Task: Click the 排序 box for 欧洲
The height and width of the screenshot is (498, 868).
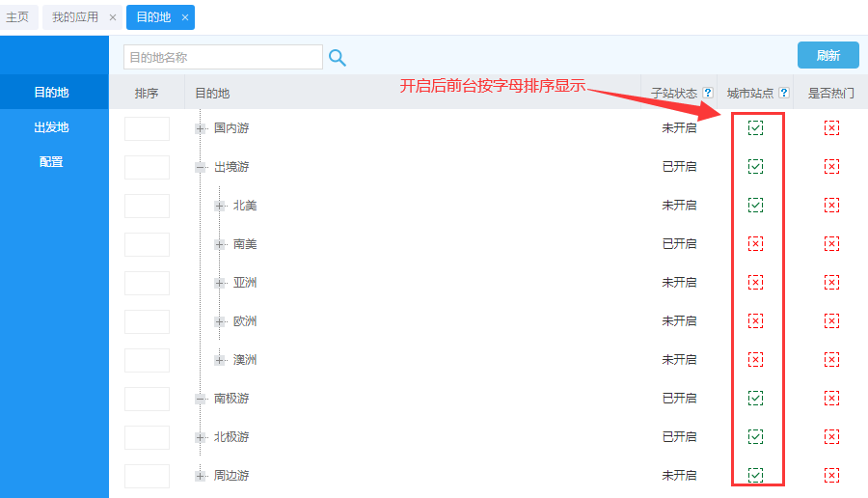Action: click(x=147, y=321)
